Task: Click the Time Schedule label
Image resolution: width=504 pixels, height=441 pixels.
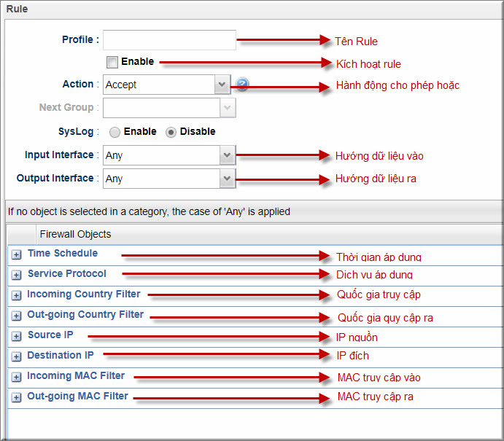Action: (63, 253)
